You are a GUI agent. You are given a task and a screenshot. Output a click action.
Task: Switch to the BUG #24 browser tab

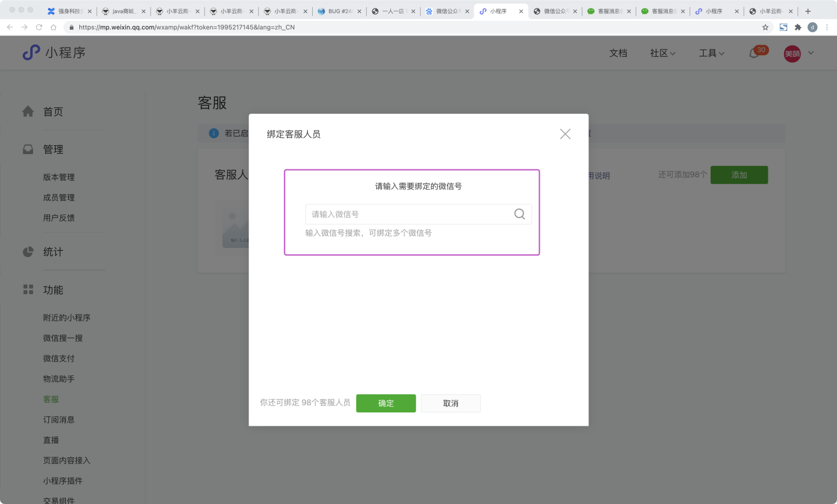pos(339,11)
